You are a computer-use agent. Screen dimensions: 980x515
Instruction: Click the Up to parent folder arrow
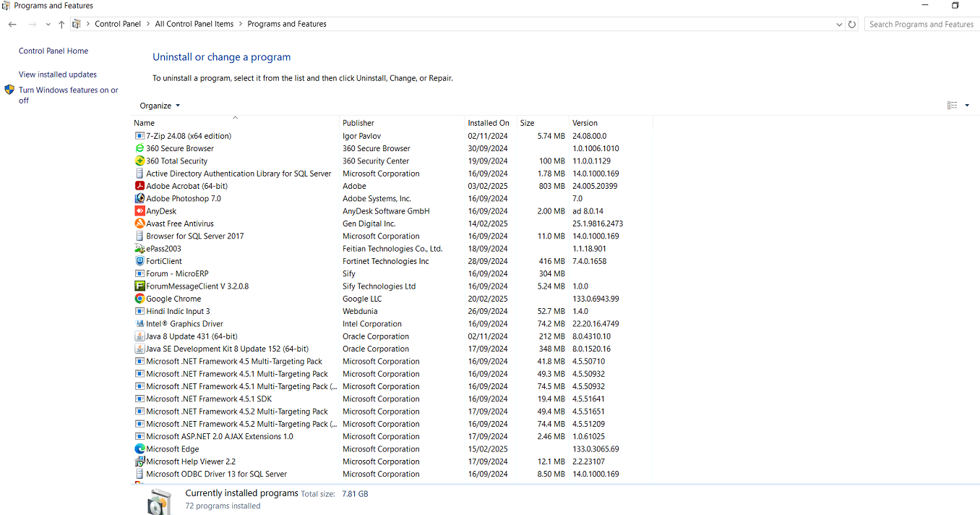click(61, 24)
